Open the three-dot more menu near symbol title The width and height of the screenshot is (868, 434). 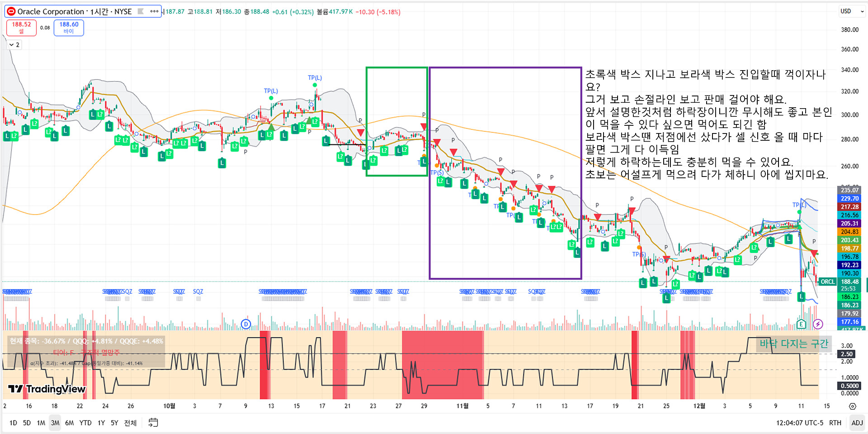click(154, 11)
